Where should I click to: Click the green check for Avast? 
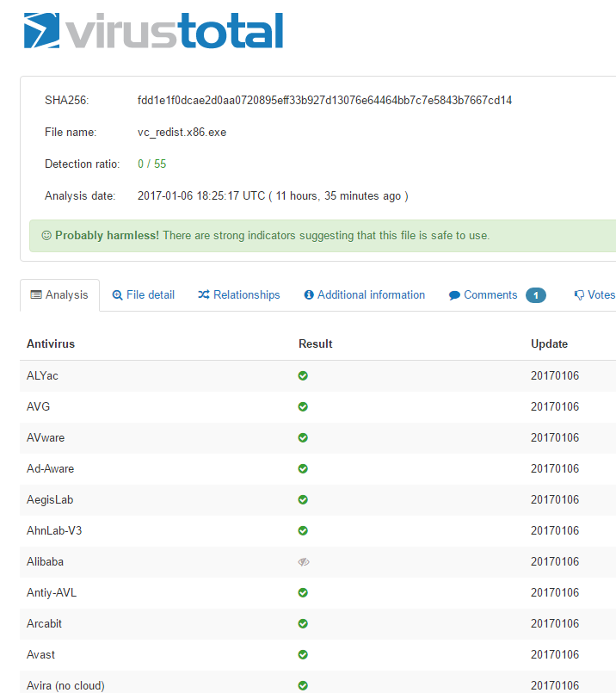(303, 654)
